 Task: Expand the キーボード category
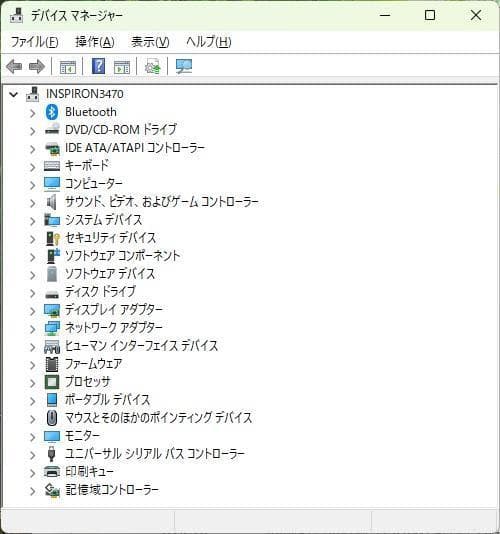33,167
